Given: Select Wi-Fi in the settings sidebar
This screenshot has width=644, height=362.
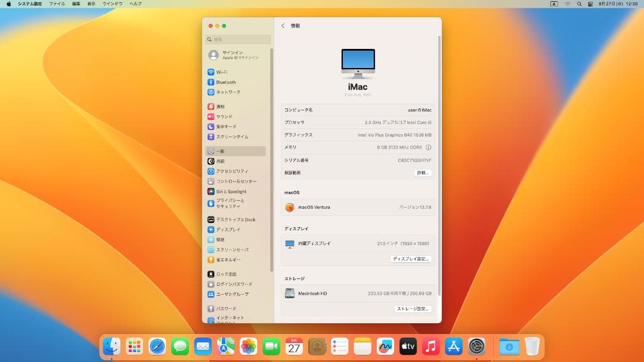Looking at the screenshot, I should [224, 73].
